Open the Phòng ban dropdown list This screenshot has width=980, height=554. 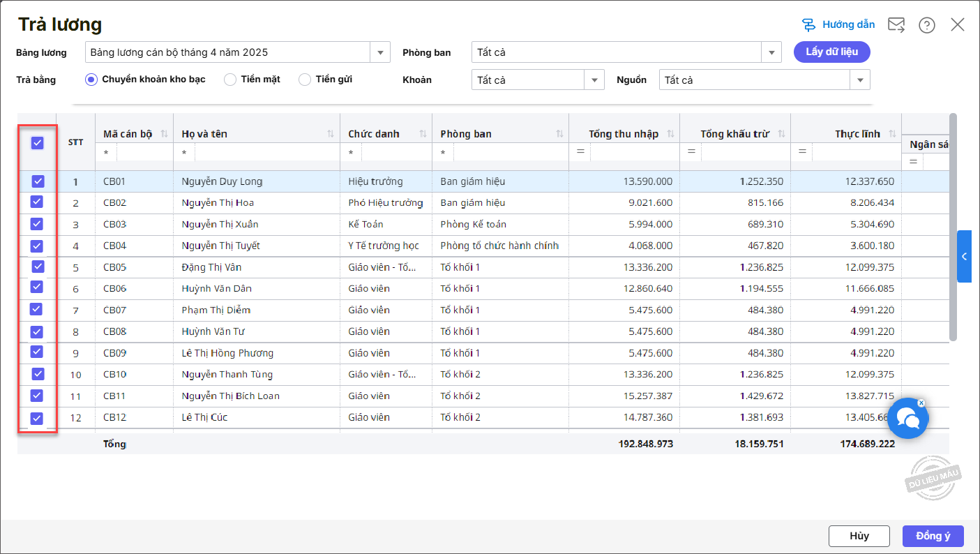[x=771, y=52]
